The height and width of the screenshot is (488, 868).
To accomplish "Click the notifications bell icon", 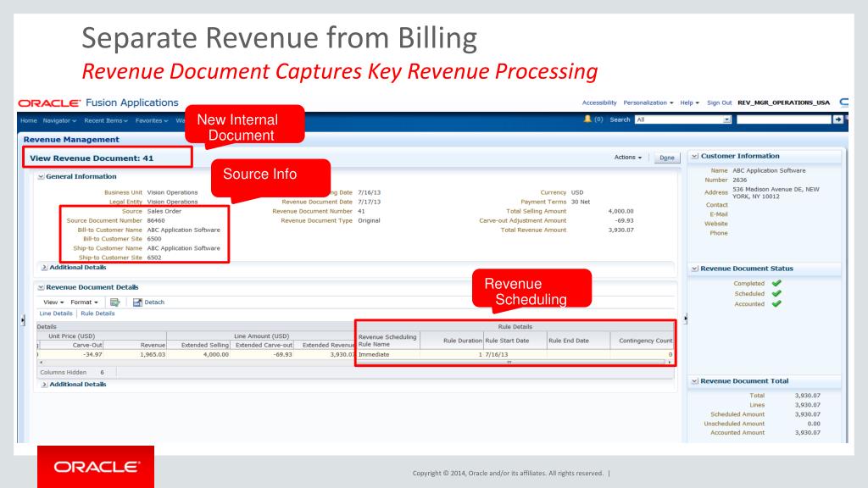I will (587, 119).
